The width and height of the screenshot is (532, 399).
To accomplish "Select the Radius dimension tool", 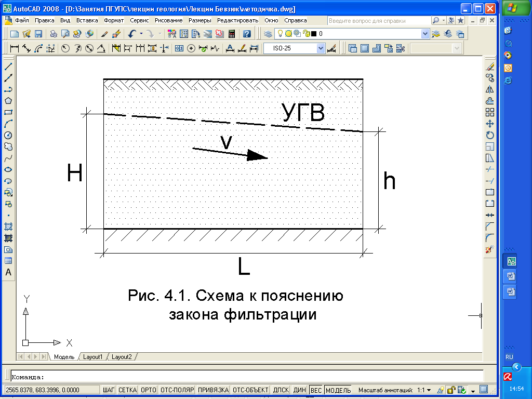I will coord(65,48).
